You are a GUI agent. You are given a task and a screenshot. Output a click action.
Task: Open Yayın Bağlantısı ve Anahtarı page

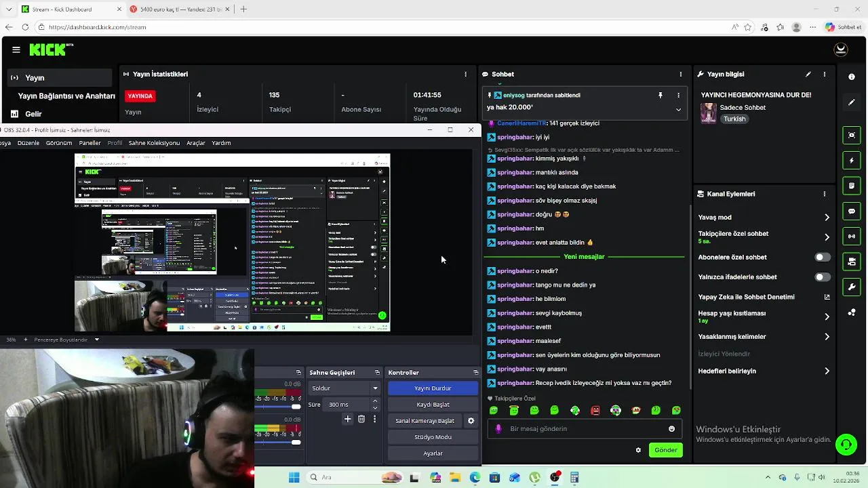[x=66, y=96]
